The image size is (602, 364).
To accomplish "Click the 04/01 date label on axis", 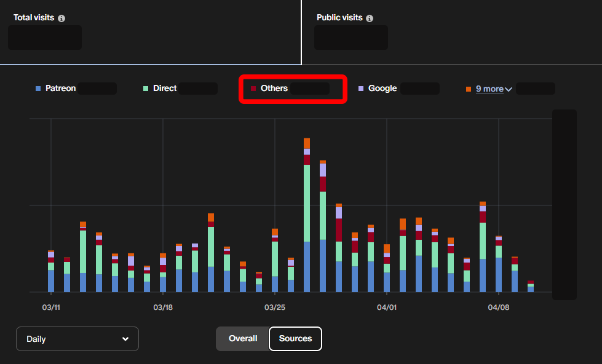I will point(387,307).
